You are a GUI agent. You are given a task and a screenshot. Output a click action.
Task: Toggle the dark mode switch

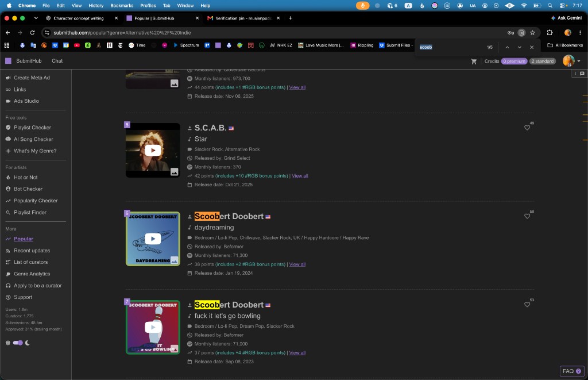coord(18,343)
